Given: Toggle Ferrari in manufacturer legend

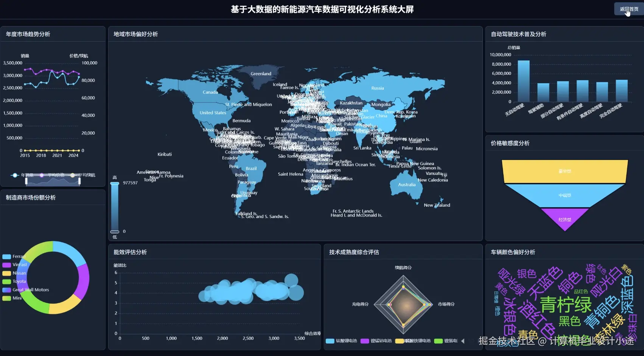Looking at the screenshot, I should [13, 256].
